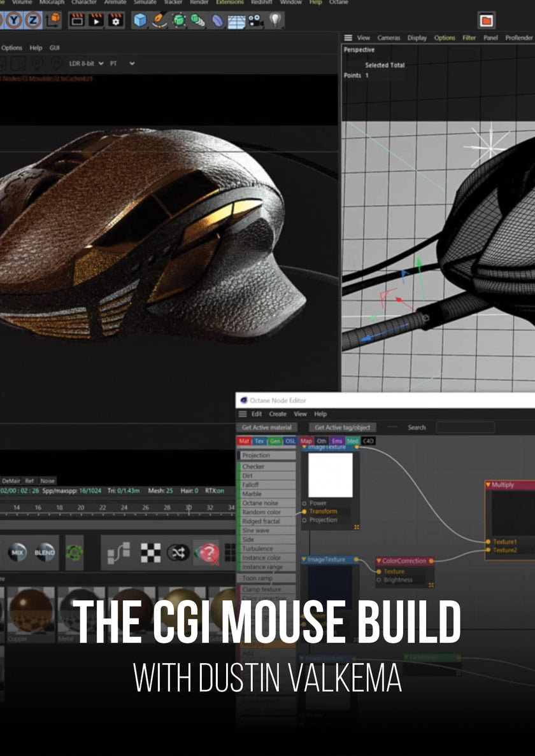Open Node Editor Edit menu
The width and height of the screenshot is (535, 756).
coord(257,414)
